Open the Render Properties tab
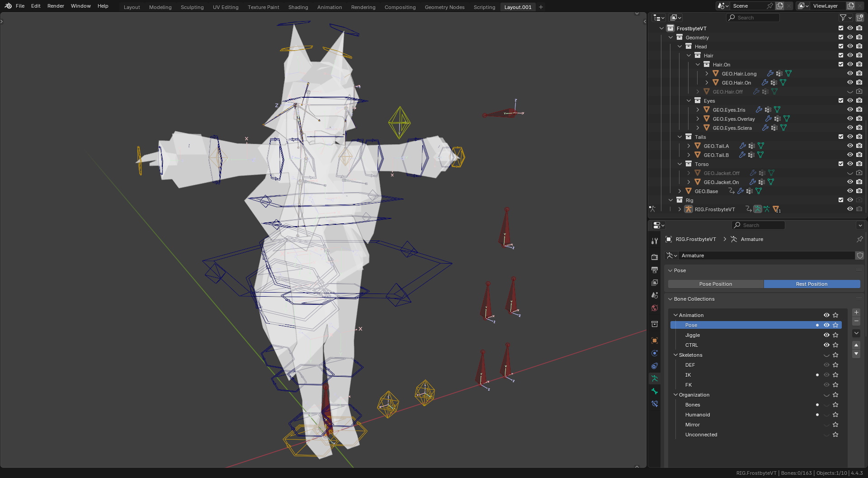 (x=654, y=256)
